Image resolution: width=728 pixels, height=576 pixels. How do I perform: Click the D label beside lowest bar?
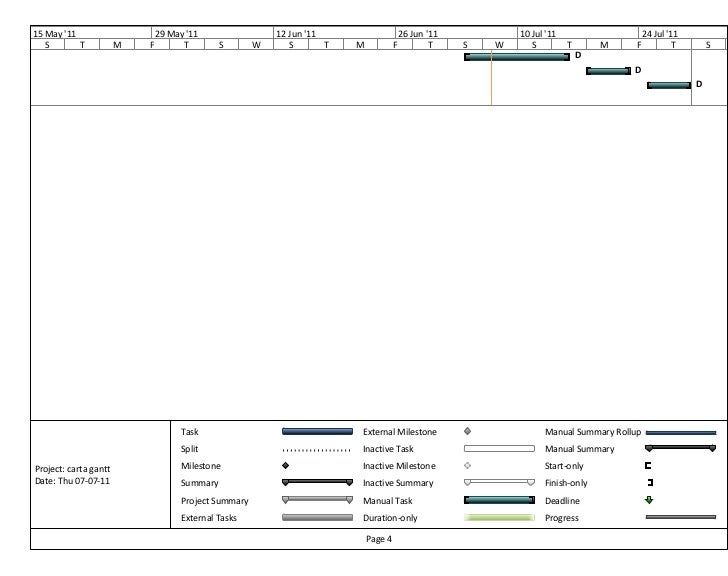(699, 84)
